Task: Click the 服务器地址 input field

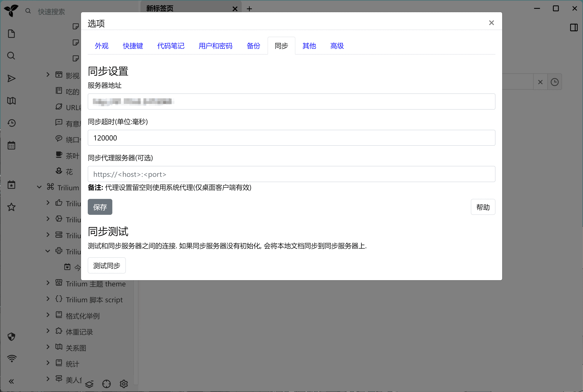Action: pos(291,102)
